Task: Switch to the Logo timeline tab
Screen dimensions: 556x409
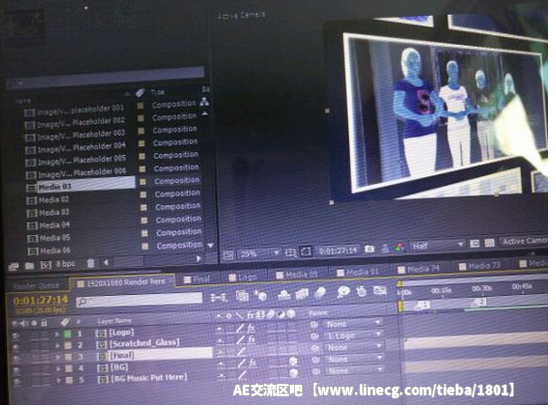Action: [x=243, y=277]
